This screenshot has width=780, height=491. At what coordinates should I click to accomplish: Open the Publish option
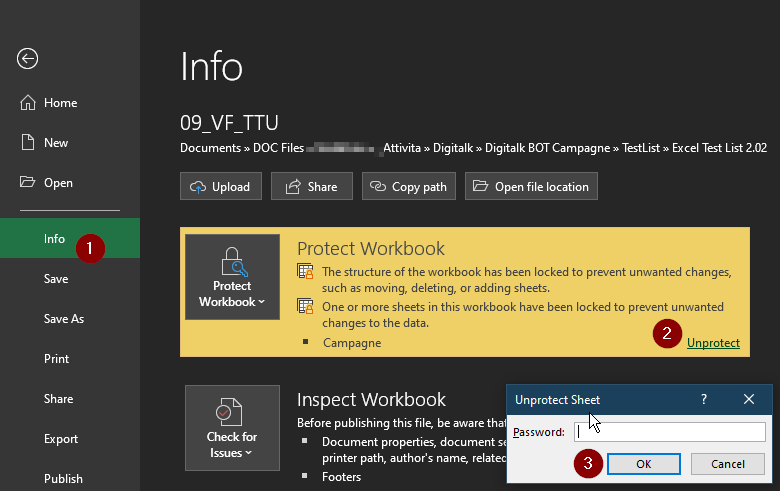point(63,479)
